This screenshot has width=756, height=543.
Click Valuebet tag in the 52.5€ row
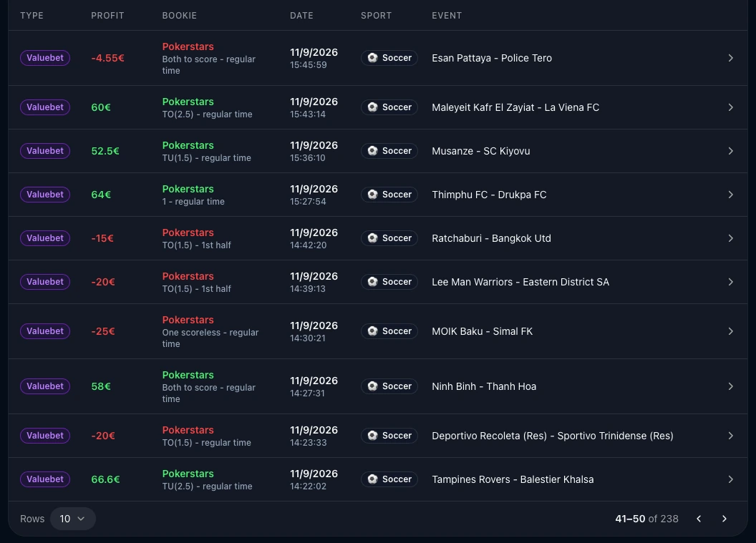tap(45, 151)
